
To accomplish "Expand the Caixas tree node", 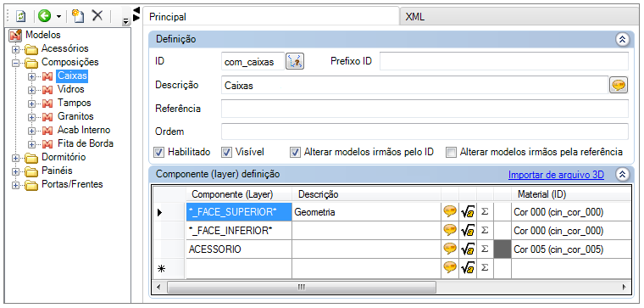I will pos(31,76).
